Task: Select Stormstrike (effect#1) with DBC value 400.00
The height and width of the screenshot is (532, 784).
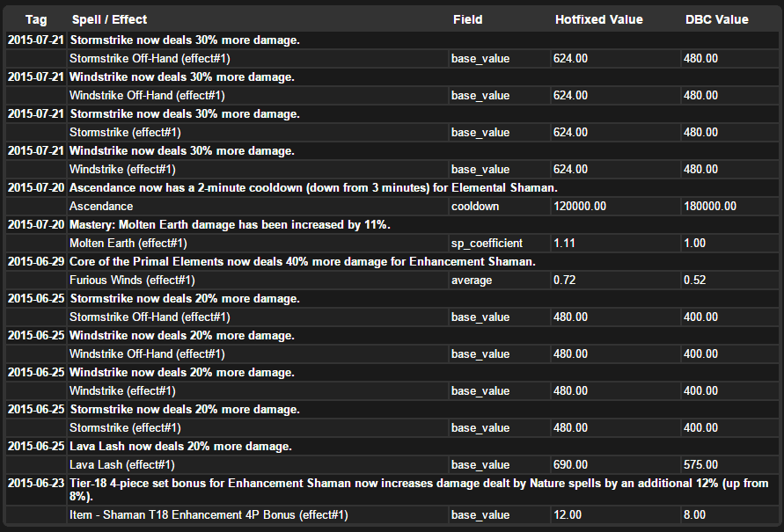Action: pos(125,428)
